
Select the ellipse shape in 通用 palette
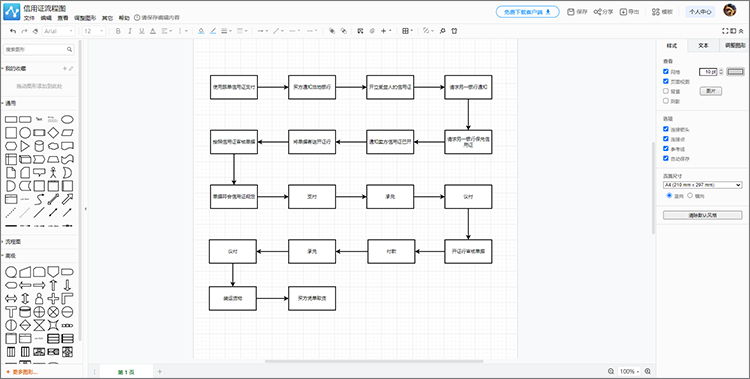[67, 119]
